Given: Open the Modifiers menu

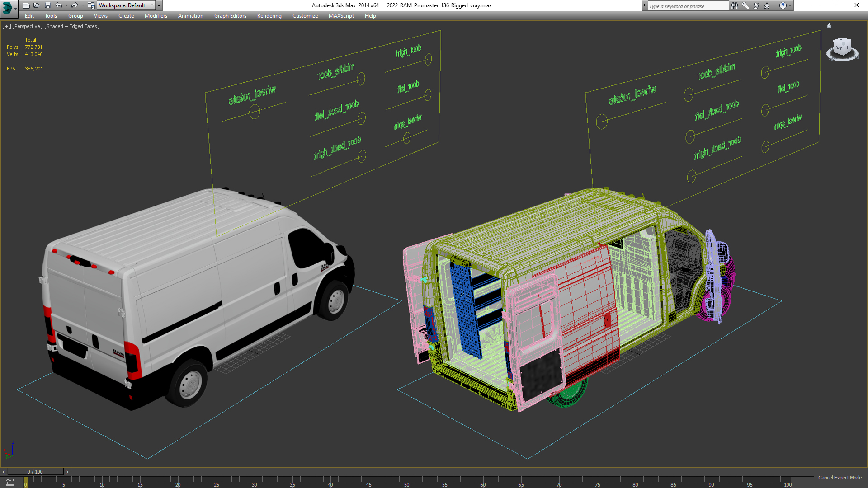Looking at the screenshot, I should 156,16.
